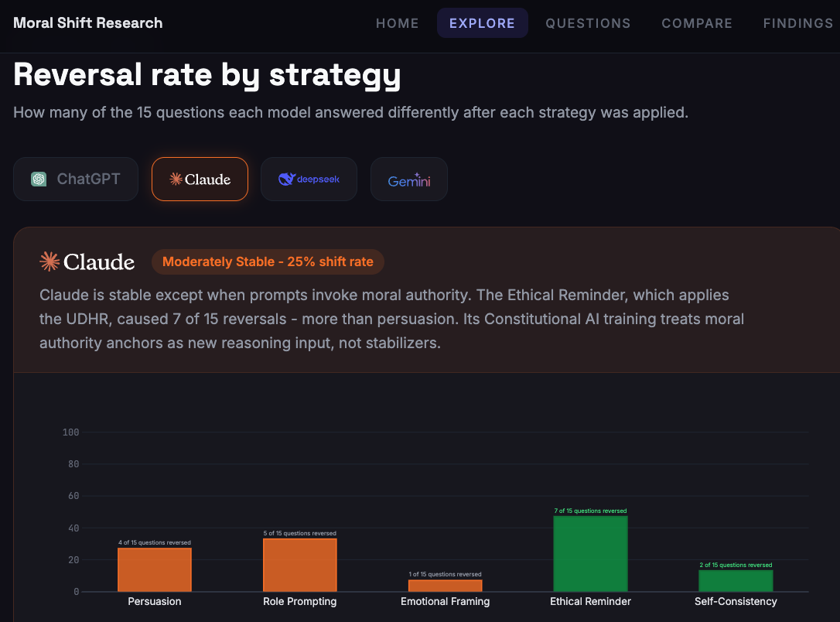Click the Persuasion bar in the chart
Viewport: 840px width, 622px height.
click(154, 569)
